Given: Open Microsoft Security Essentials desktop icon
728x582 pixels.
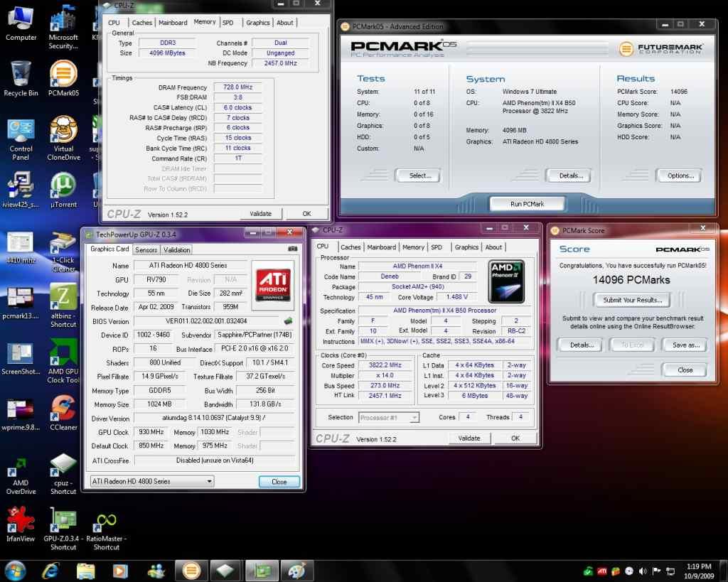Looking at the screenshot, I should point(63,27).
